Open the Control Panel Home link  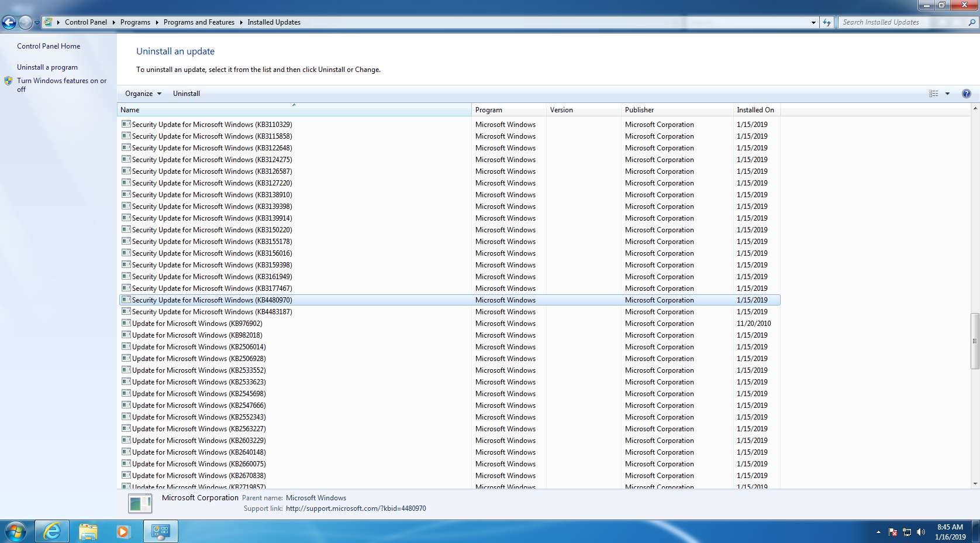pos(49,46)
